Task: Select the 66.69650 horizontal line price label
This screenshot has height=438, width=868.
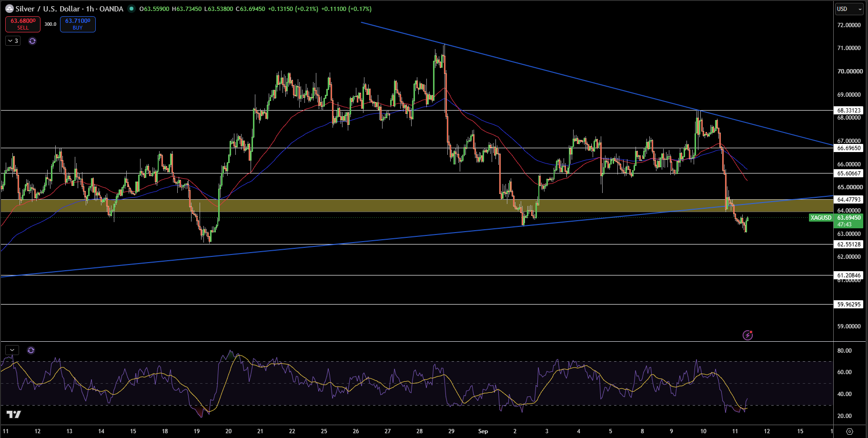Action: 849,148
